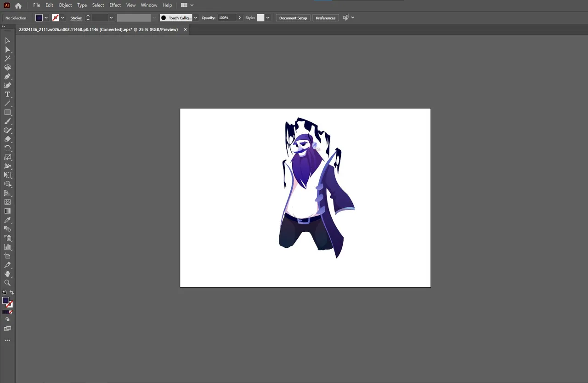Screen dimensions: 588x383
Task: Select the Hand tool
Action: pyautogui.click(x=7, y=274)
